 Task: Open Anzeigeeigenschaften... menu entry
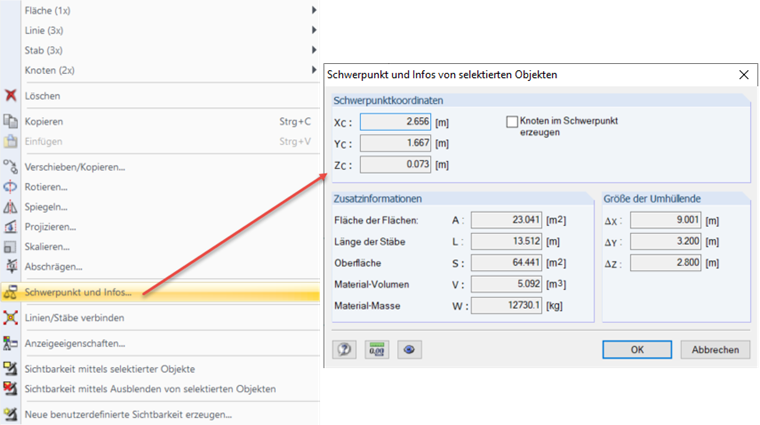(x=160, y=343)
